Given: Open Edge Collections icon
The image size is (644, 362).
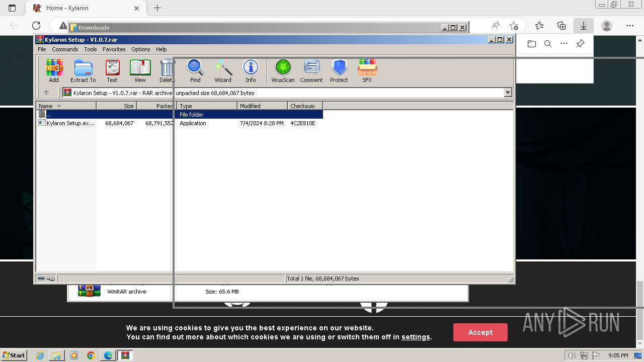Looking at the screenshot, I should coord(561,26).
